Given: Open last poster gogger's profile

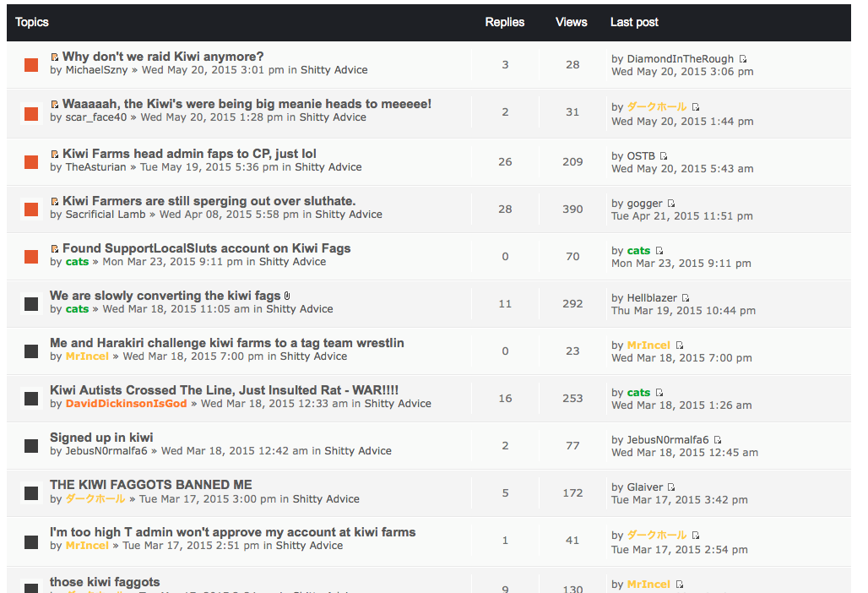Looking at the screenshot, I should coord(645,204).
